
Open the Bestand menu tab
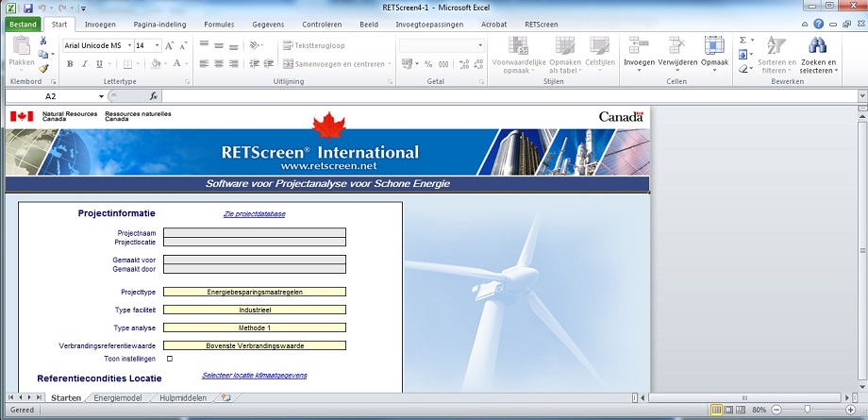click(24, 25)
